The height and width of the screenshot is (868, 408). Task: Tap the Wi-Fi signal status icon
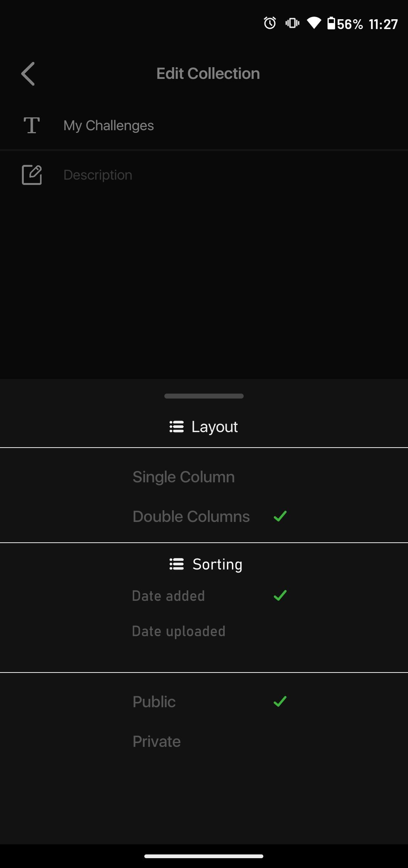click(x=314, y=23)
